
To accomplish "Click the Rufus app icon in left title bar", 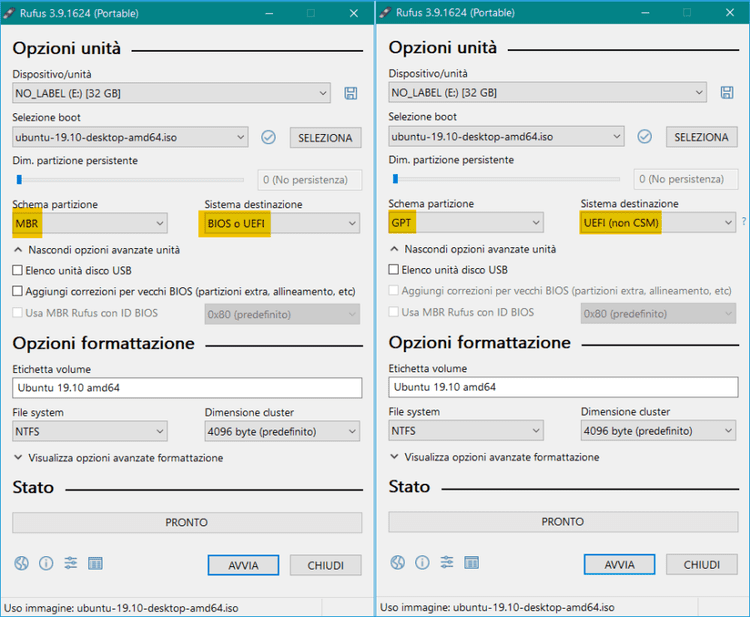I will 9,13.
